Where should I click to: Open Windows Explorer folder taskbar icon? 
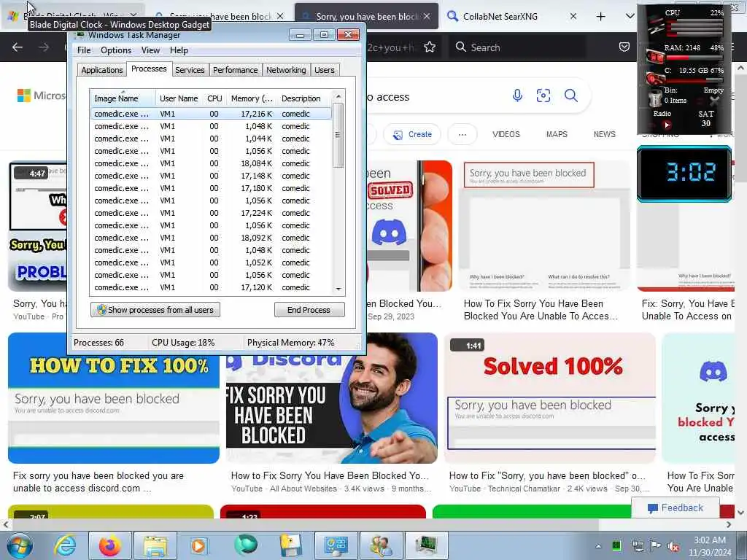pyautogui.click(x=155, y=545)
